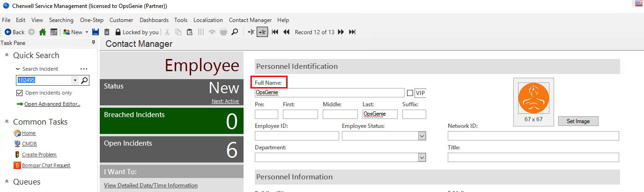Click the Cherwell logo in title bar
This screenshot has width=644, height=192.
pyautogui.click(x=6, y=6)
